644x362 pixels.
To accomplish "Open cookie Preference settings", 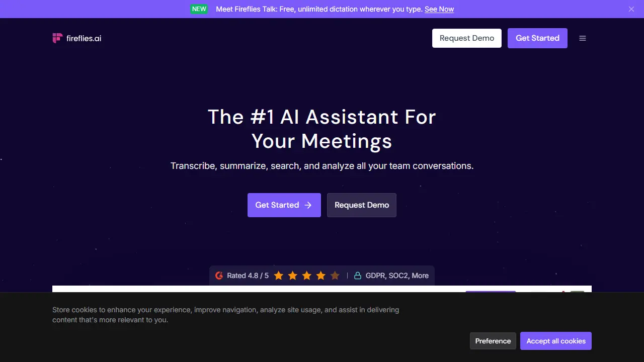I will pos(493,341).
